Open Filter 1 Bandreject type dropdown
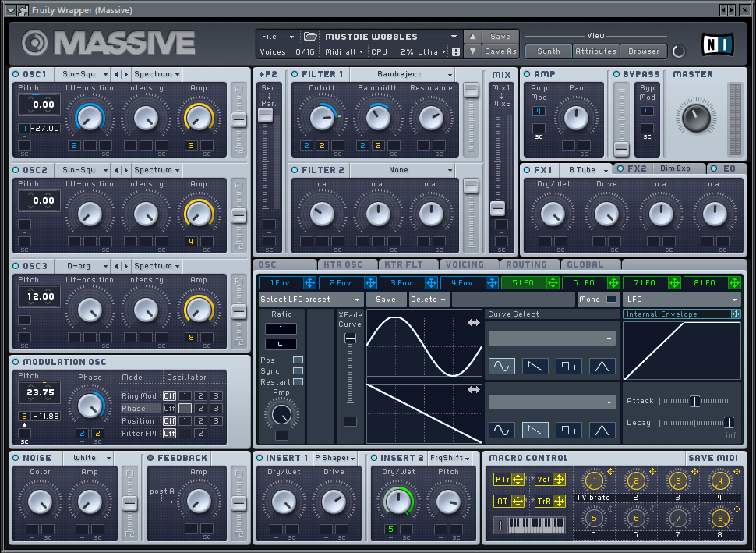 [x=403, y=74]
